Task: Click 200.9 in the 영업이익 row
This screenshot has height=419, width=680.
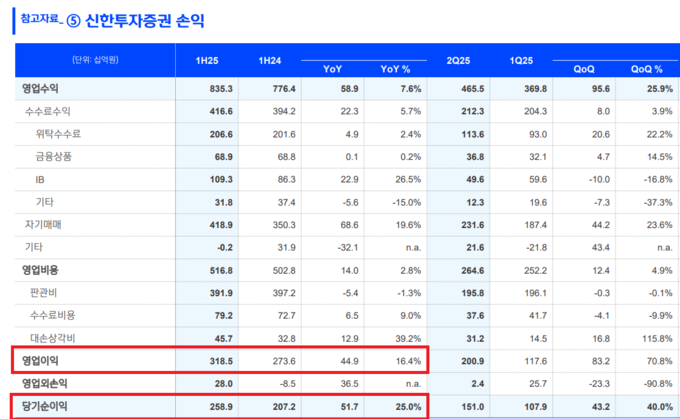Action: click(473, 361)
